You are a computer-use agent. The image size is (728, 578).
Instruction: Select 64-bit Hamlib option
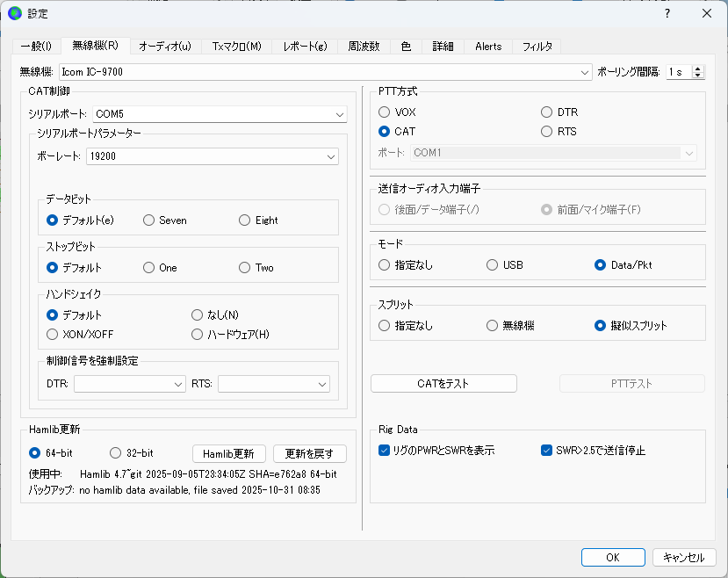51,452
